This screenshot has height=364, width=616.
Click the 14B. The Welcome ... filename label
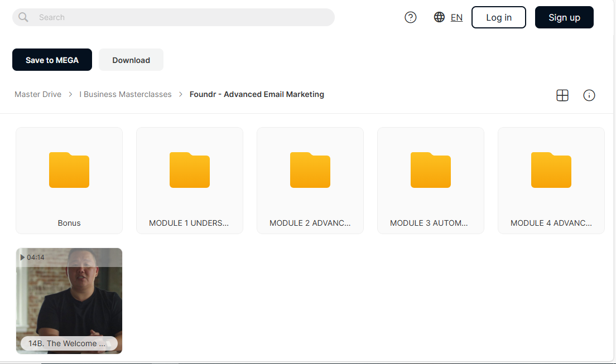point(69,343)
